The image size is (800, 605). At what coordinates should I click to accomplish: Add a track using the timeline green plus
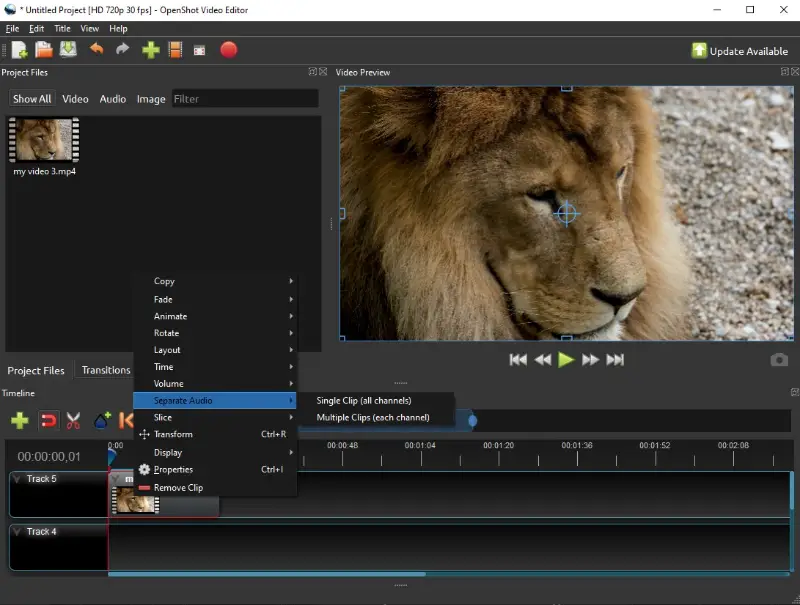20,421
